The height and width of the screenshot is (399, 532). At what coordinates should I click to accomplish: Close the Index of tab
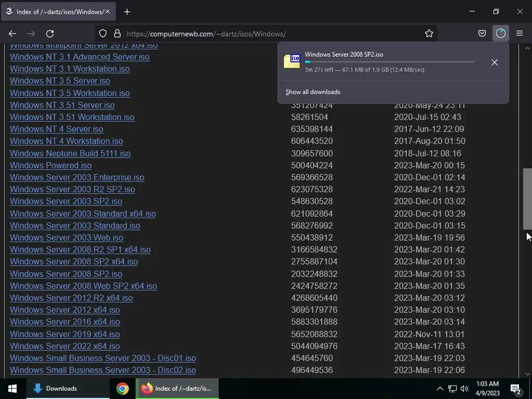coord(108,11)
